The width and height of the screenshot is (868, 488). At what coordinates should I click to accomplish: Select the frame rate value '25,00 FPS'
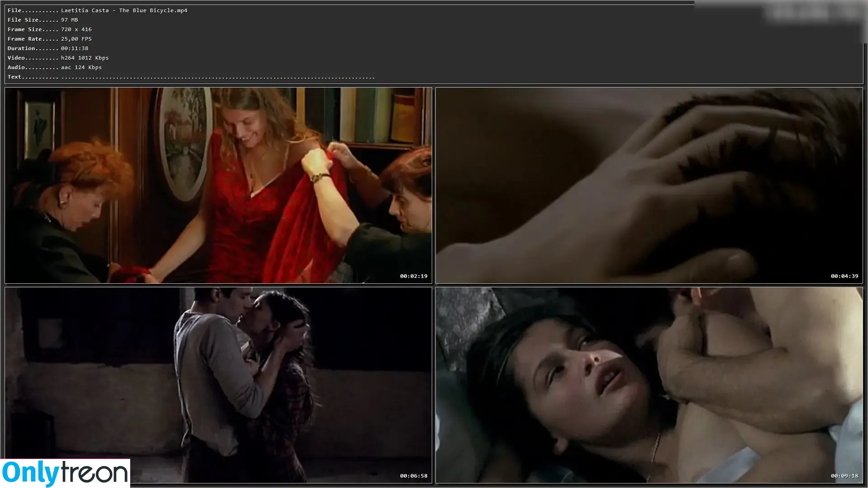[x=76, y=39]
